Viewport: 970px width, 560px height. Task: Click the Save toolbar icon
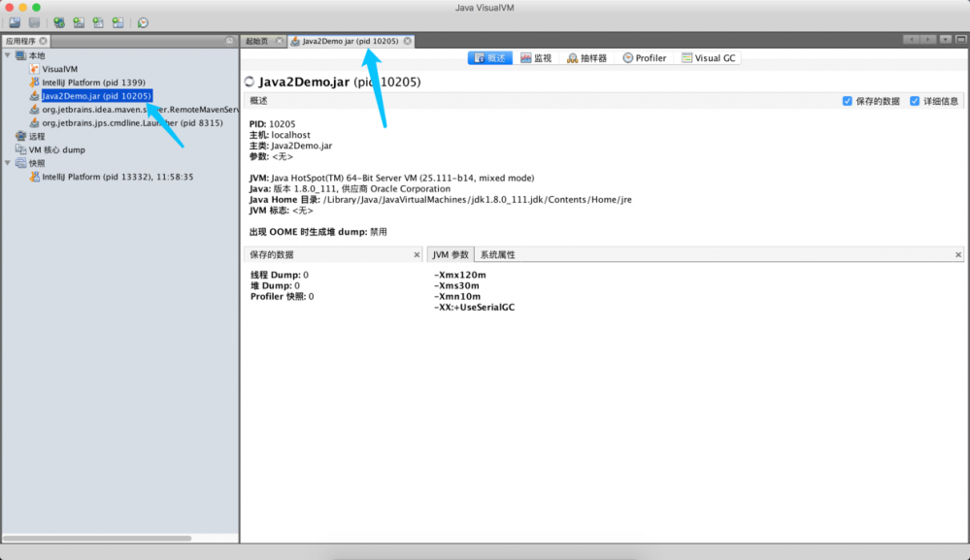33,20
